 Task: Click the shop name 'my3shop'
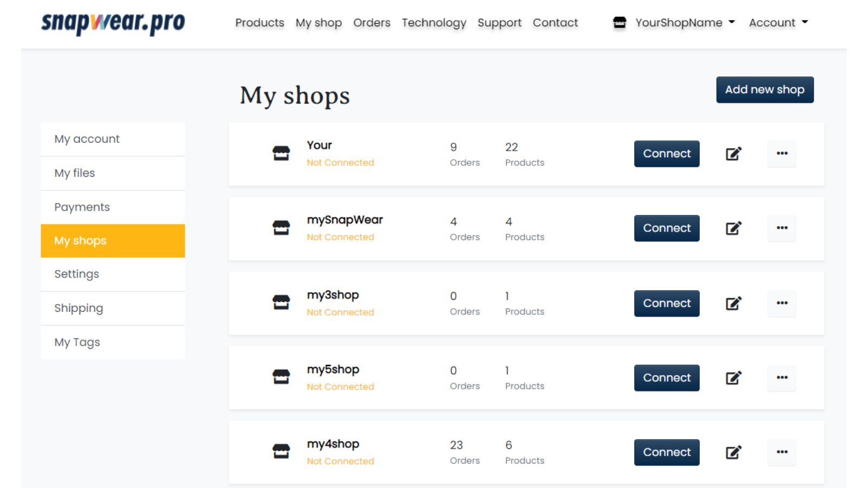tap(333, 295)
